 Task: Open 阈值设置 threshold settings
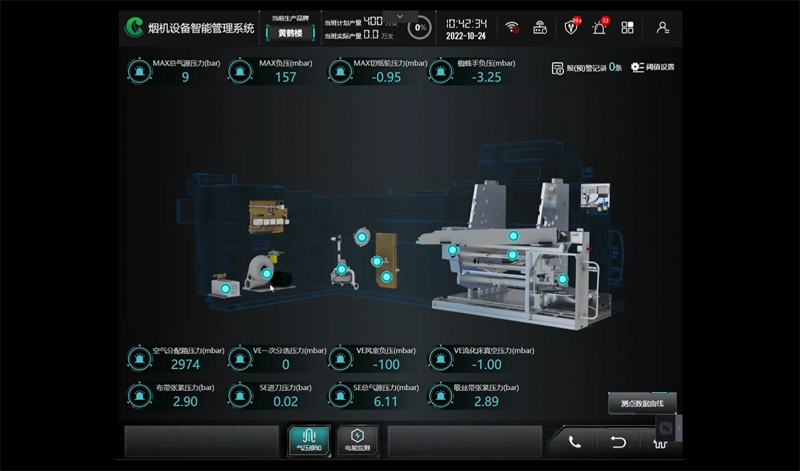(652, 68)
